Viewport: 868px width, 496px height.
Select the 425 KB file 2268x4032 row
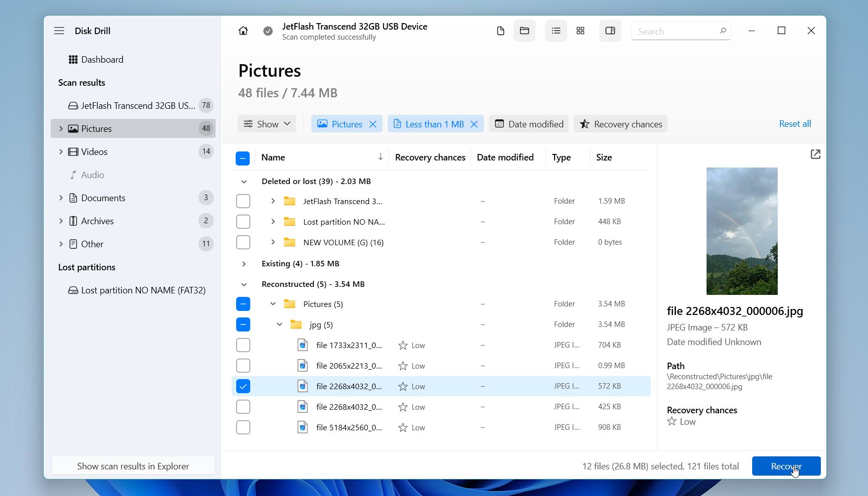pos(441,407)
